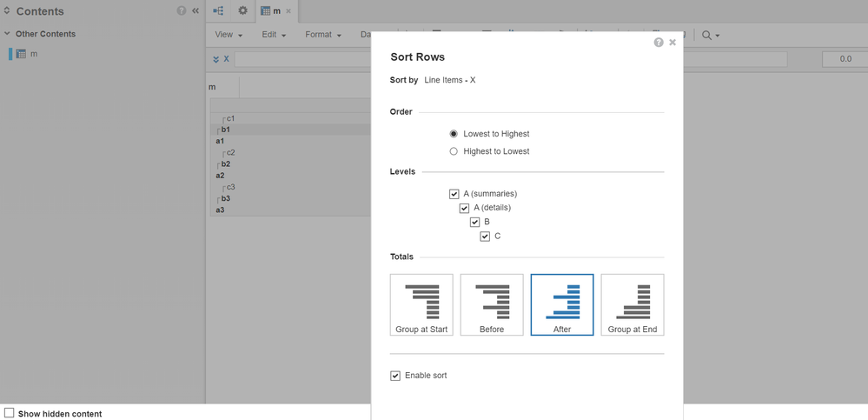The width and height of the screenshot is (868, 420).
Task: Expand the formula bar with double chevron
Action: coord(216,59)
